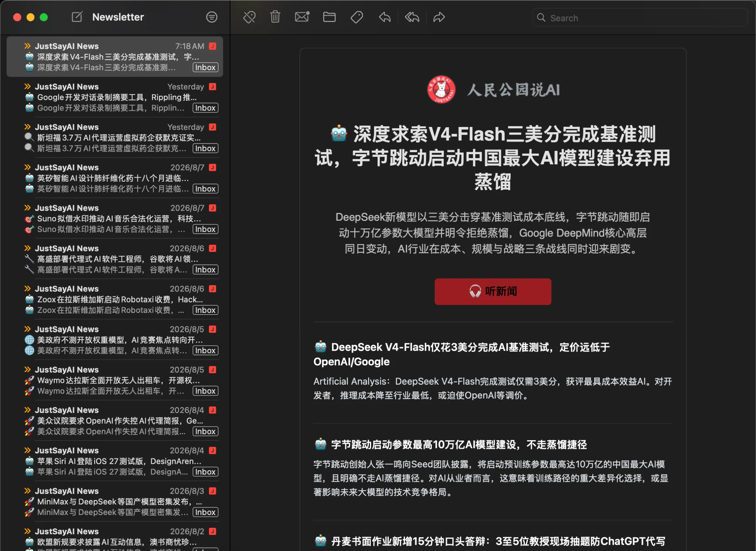The height and width of the screenshot is (551, 756).
Task: Reply all to the message
Action: coord(412,17)
